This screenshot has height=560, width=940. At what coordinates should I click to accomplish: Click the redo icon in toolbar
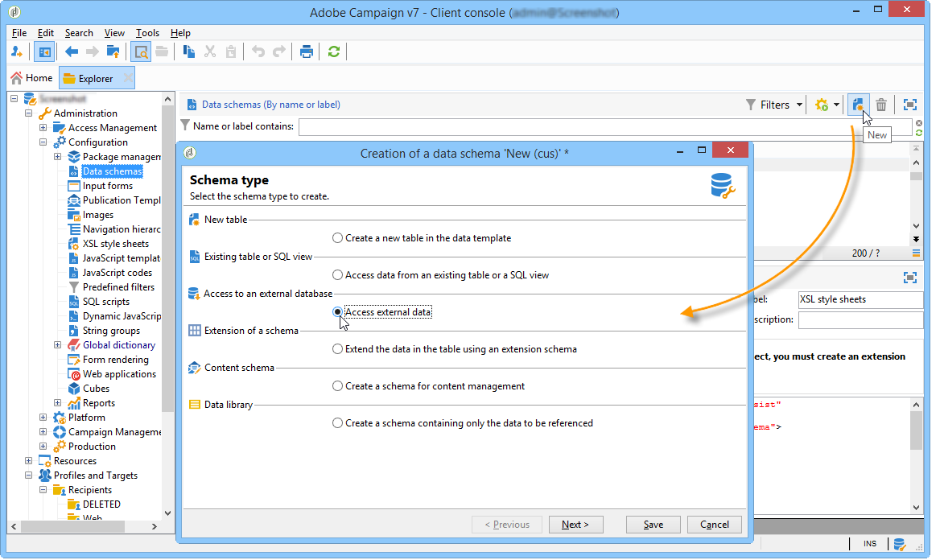pyautogui.click(x=279, y=52)
